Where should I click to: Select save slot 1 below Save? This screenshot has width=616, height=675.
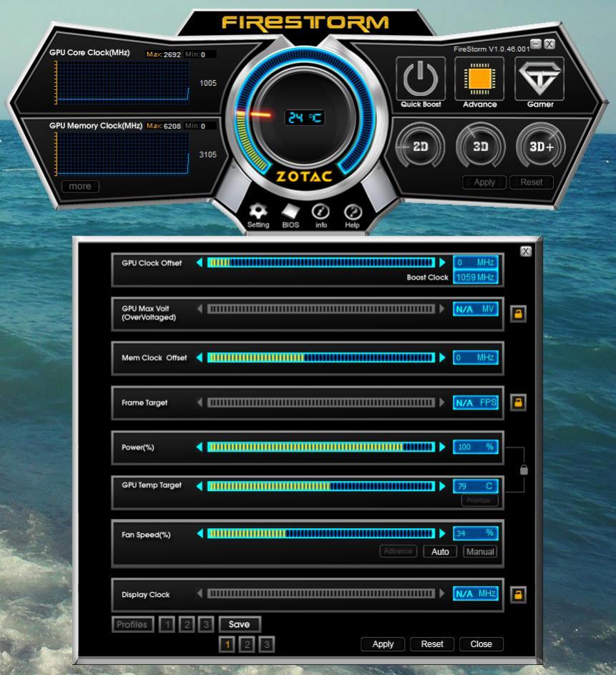[x=227, y=644]
